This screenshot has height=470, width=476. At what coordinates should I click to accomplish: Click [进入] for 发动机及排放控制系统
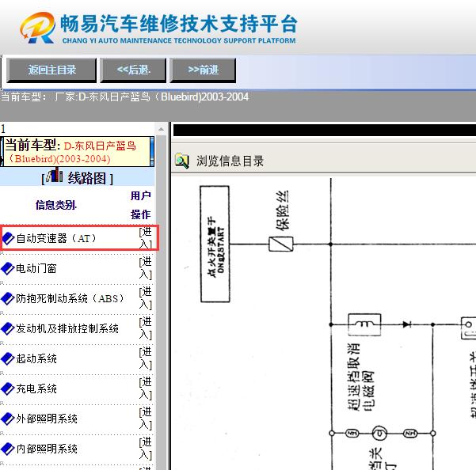(x=146, y=328)
